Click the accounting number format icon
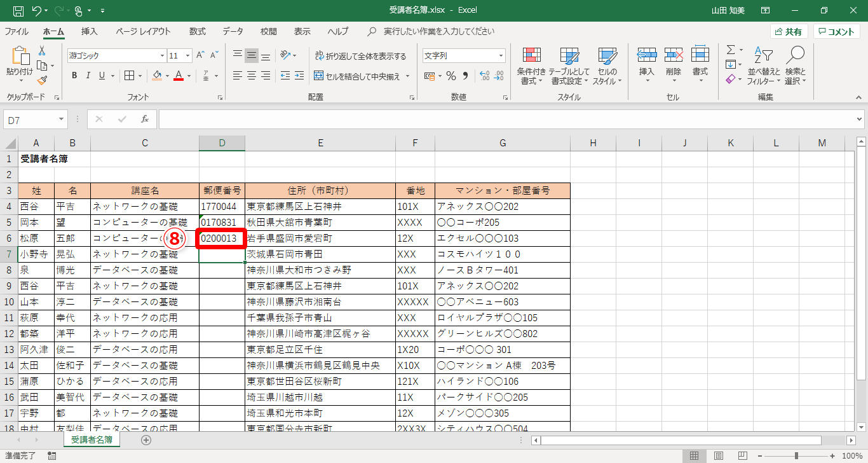 tap(430, 76)
